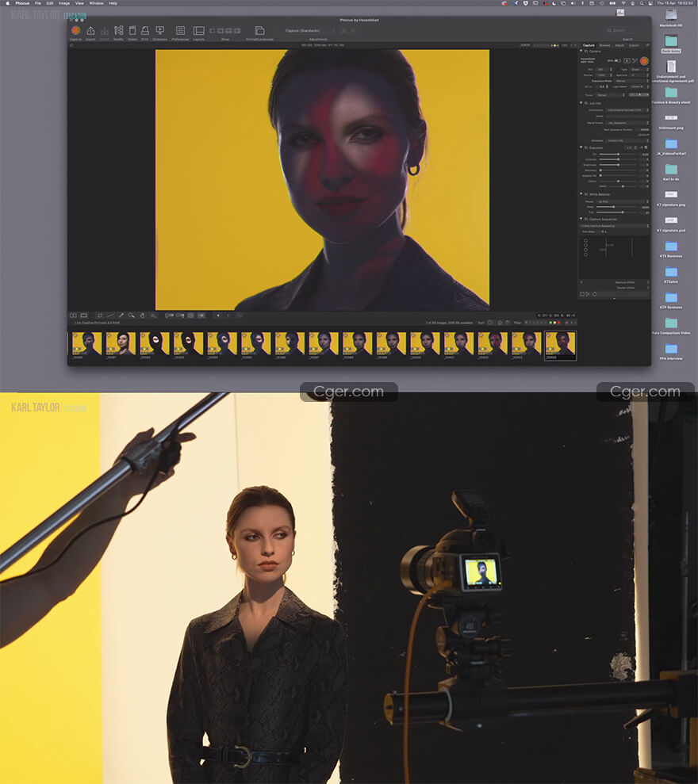Click the reset circular arrow icon under the sequencer
The width and height of the screenshot is (698, 784).
[x=594, y=294]
